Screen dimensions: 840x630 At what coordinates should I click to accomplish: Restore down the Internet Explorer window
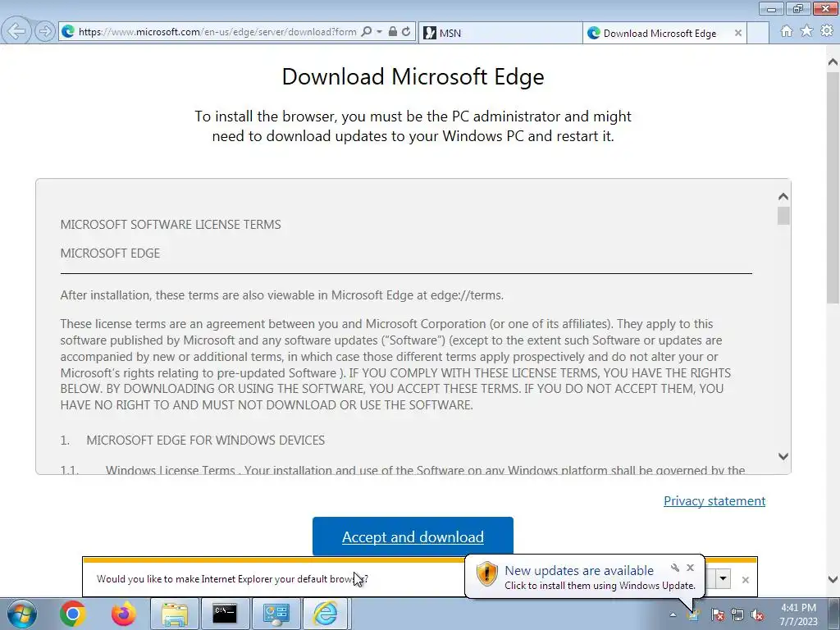coord(798,9)
